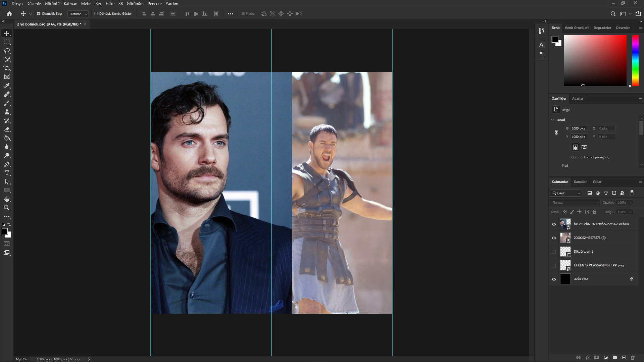Select the Zoom tool in toolbar
The image size is (644, 362).
7,208
